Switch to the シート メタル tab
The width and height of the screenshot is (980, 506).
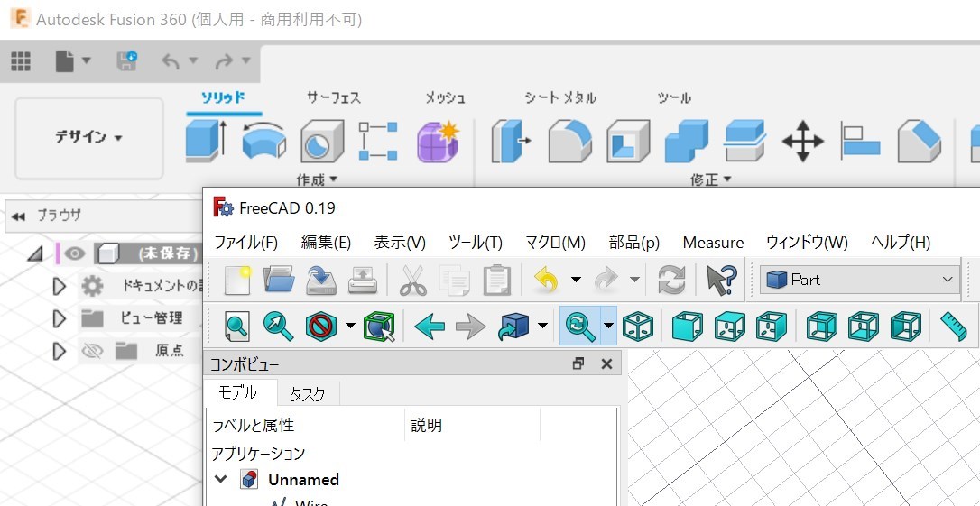click(x=560, y=98)
